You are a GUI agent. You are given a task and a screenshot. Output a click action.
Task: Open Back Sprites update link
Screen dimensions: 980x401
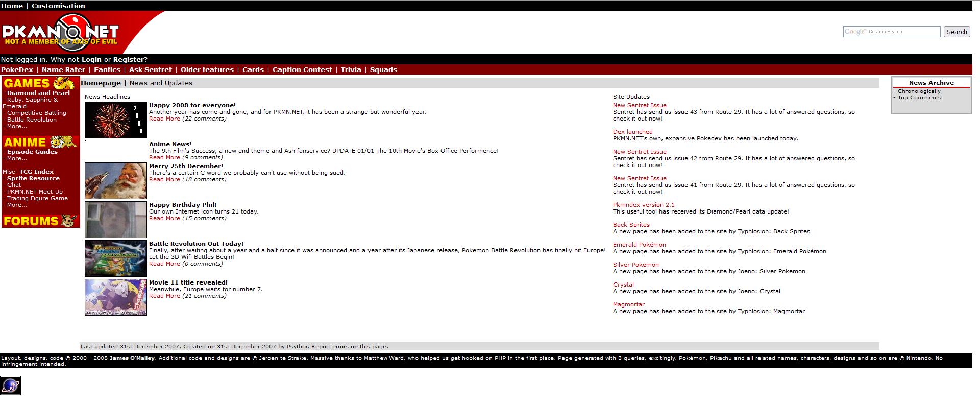click(631, 225)
